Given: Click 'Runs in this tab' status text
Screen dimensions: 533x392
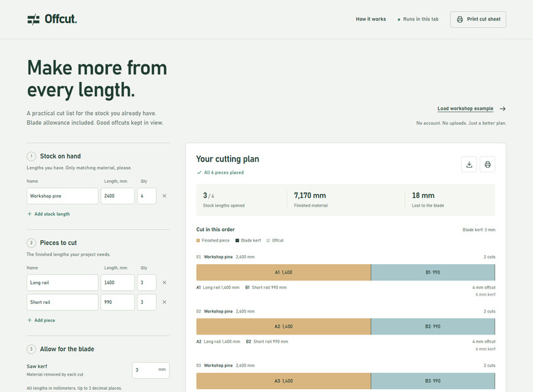Looking at the screenshot, I should click(x=421, y=19).
